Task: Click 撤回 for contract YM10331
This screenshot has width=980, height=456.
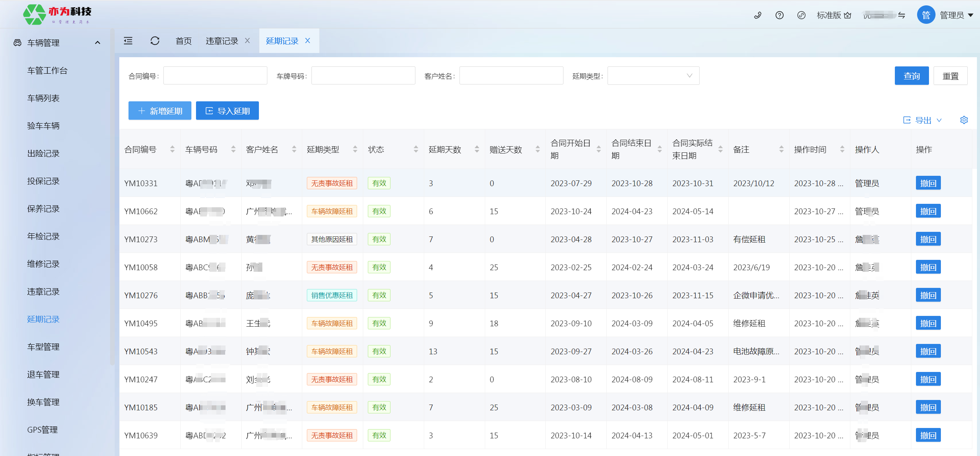Action: click(928, 183)
